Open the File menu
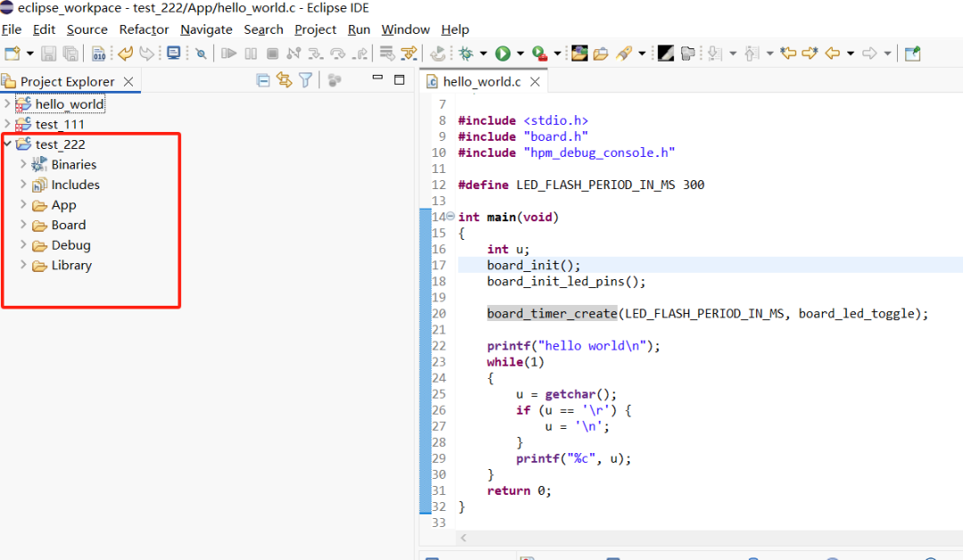 tap(12, 29)
